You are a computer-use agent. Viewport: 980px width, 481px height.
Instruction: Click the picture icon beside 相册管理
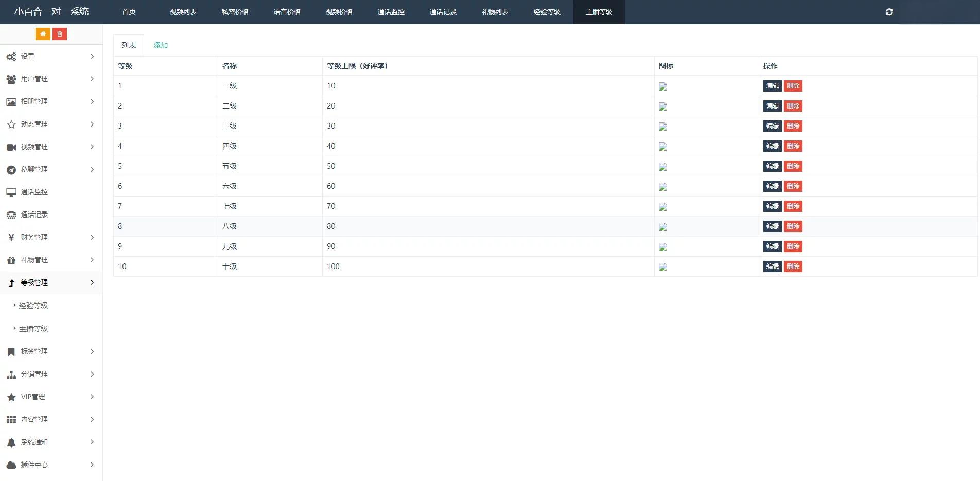click(x=11, y=102)
